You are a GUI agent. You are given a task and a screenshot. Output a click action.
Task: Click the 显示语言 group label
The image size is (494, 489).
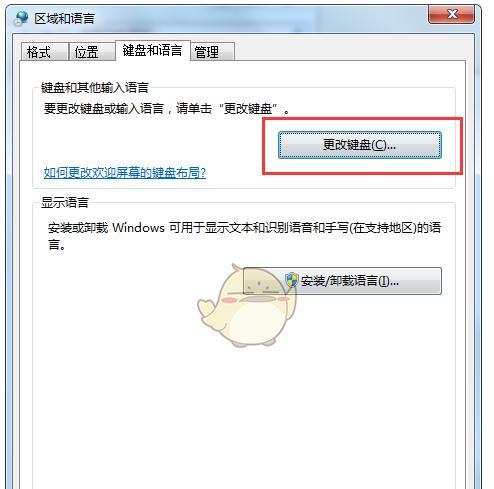pos(65,202)
